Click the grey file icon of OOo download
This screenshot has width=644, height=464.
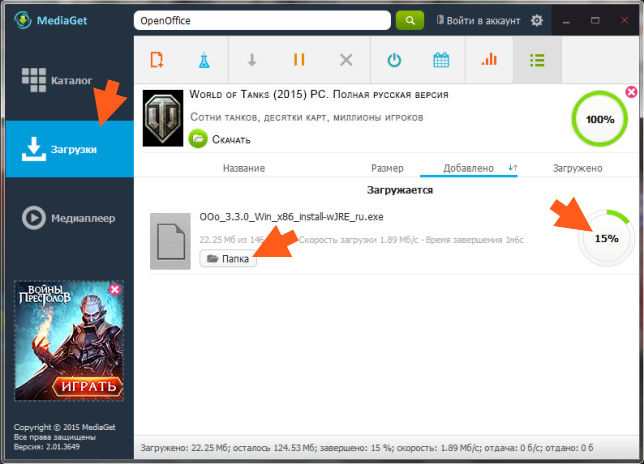(x=170, y=241)
